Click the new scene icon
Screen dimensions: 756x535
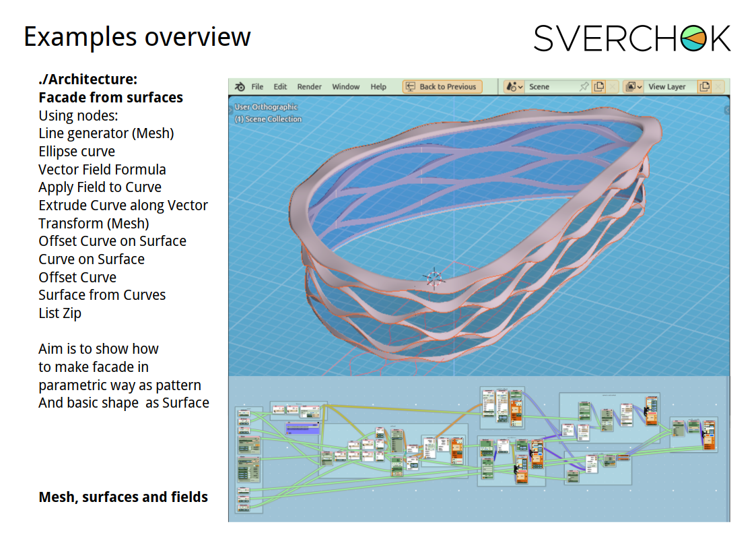pyautogui.click(x=598, y=87)
